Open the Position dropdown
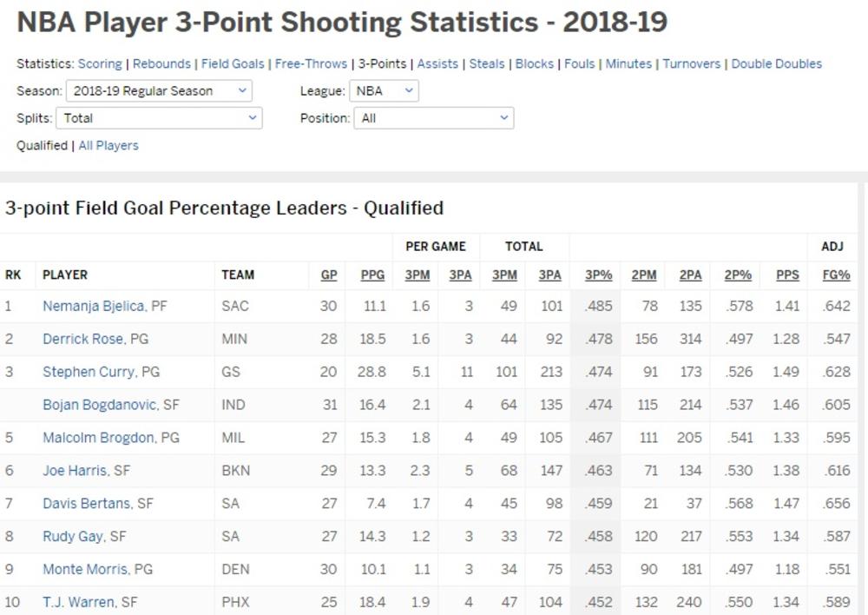The height and width of the screenshot is (615, 868). (x=432, y=118)
